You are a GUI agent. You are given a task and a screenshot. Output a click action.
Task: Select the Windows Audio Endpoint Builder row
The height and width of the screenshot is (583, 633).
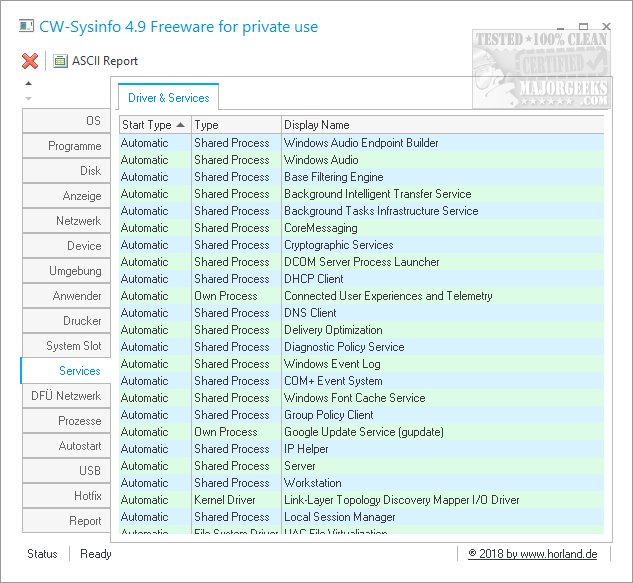coord(361,143)
